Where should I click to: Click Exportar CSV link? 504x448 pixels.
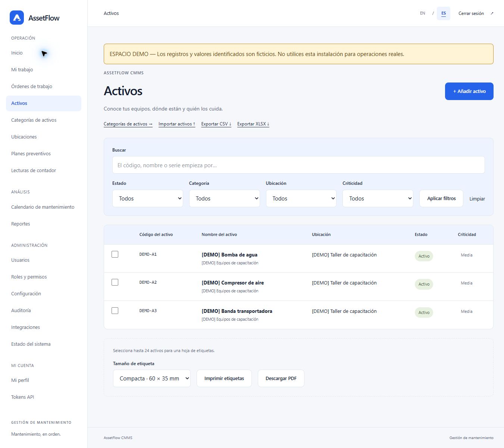(216, 124)
